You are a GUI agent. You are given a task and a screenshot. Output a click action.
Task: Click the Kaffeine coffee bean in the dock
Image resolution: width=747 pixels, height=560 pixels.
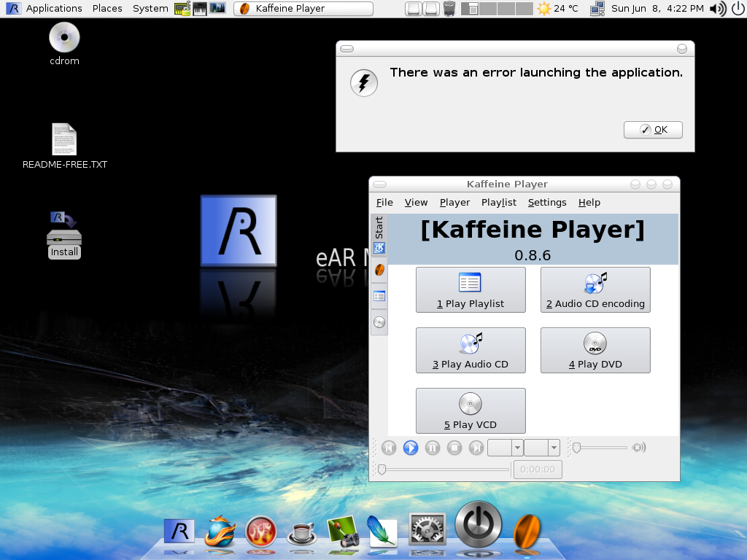[x=527, y=532]
